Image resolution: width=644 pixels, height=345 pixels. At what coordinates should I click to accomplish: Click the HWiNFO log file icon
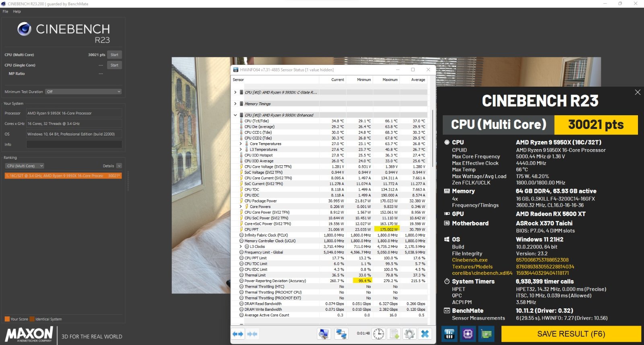click(x=394, y=334)
